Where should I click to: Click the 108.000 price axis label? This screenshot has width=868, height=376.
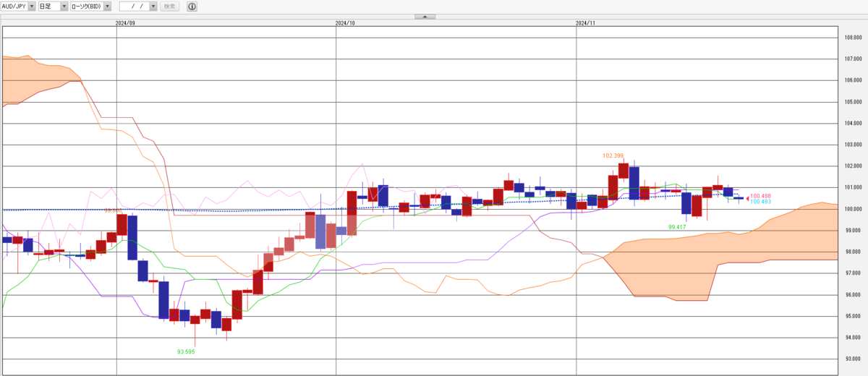pyautogui.click(x=854, y=38)
